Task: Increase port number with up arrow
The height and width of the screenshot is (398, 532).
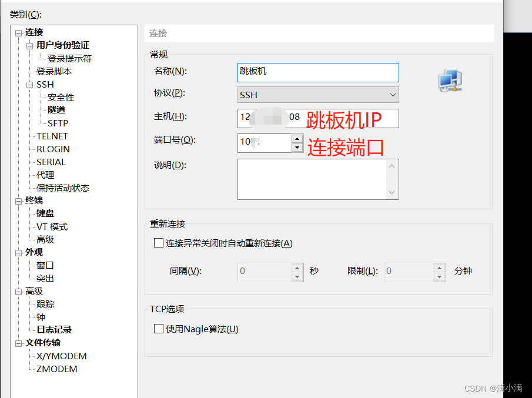Action: tap(297, 138)
